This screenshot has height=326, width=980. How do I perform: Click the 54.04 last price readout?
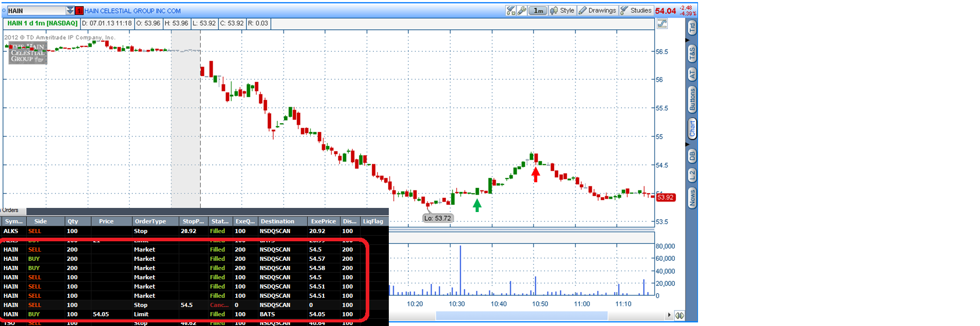coord(666,11)
